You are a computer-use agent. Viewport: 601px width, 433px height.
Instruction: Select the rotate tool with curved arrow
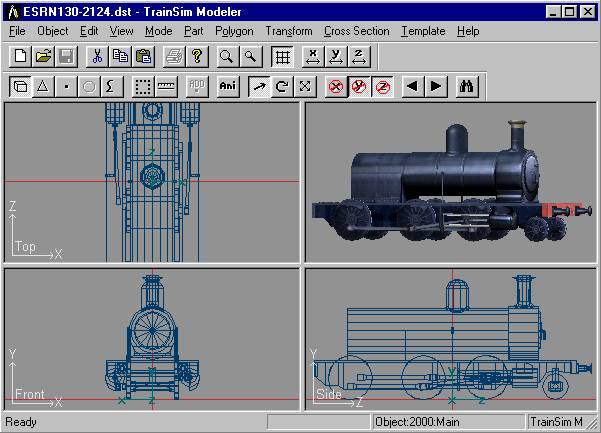(x=282, y=86)
